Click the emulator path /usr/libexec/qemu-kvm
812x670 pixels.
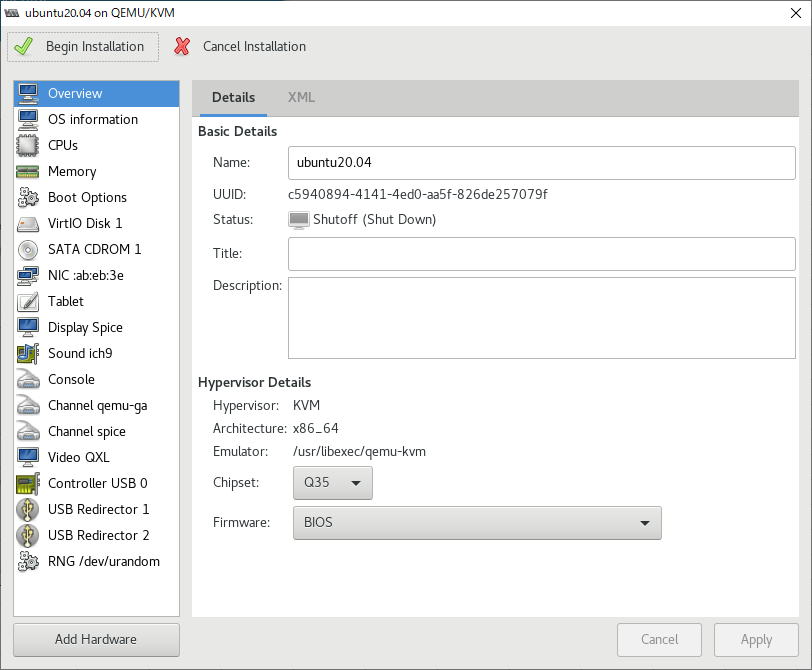(359, 452)
